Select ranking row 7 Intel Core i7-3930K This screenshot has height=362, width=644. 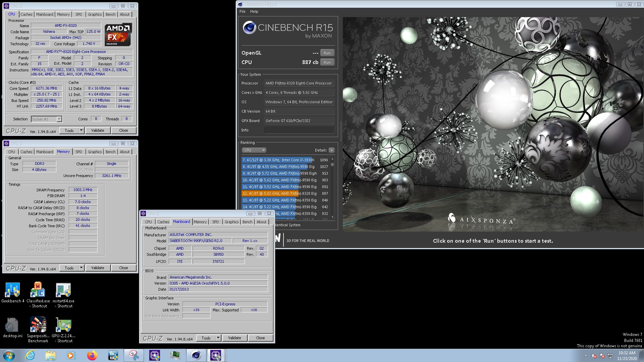click(x=285, y=160)
